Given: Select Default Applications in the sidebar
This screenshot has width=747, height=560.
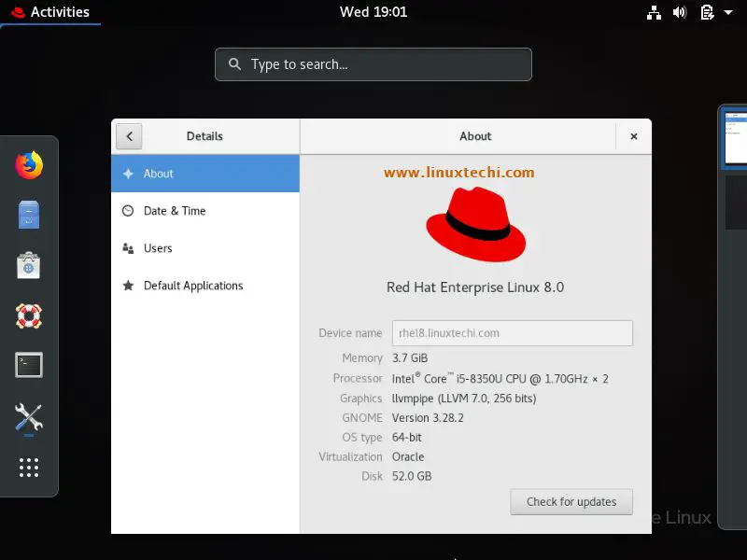Looking at the screenshot, I should click(205, 286).
